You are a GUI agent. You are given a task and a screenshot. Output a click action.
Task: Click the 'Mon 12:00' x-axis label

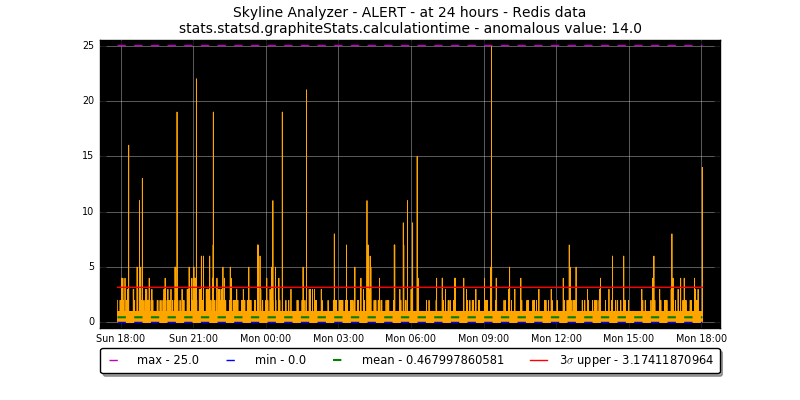(x=556, y=338)
